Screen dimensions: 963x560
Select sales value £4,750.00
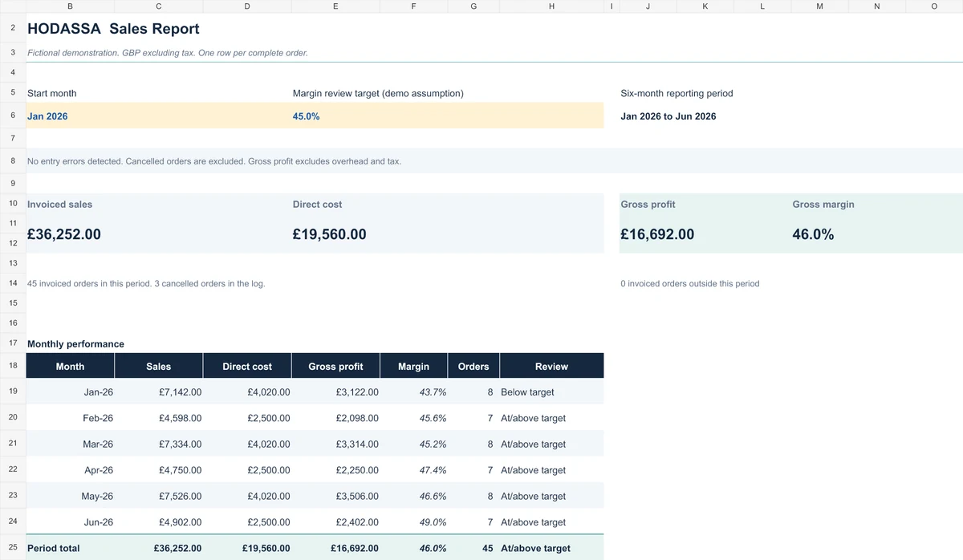click(x=159, y=470)
